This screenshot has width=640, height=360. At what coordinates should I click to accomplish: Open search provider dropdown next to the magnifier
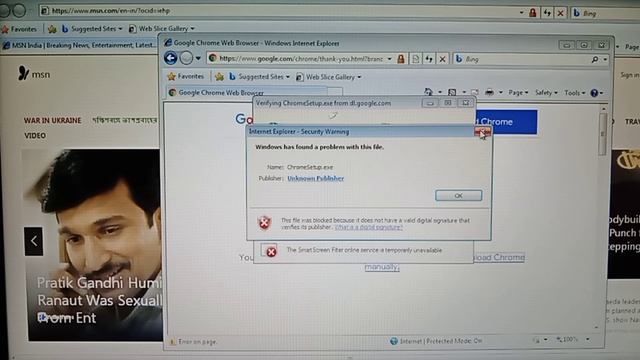(x=605, y=60)
